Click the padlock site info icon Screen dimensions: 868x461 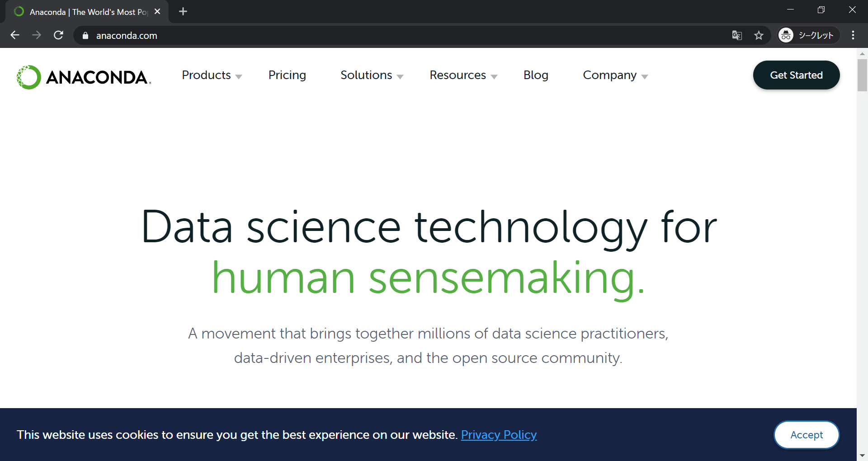pyautogui.click(x=85, y=36)
